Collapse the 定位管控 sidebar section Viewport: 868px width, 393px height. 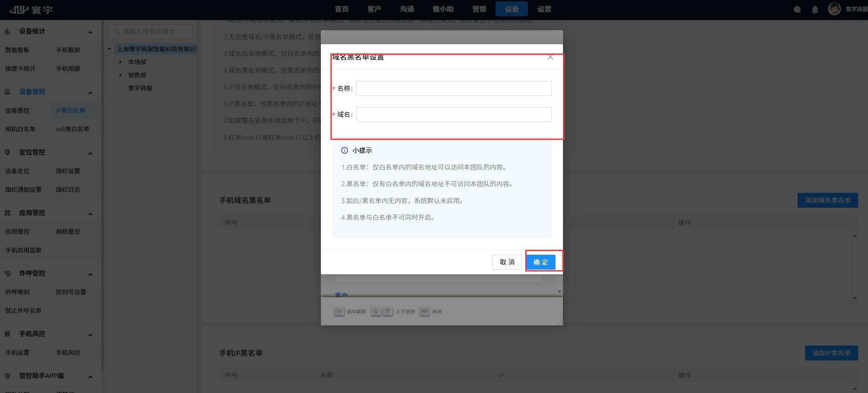click(x=90, y=153)
